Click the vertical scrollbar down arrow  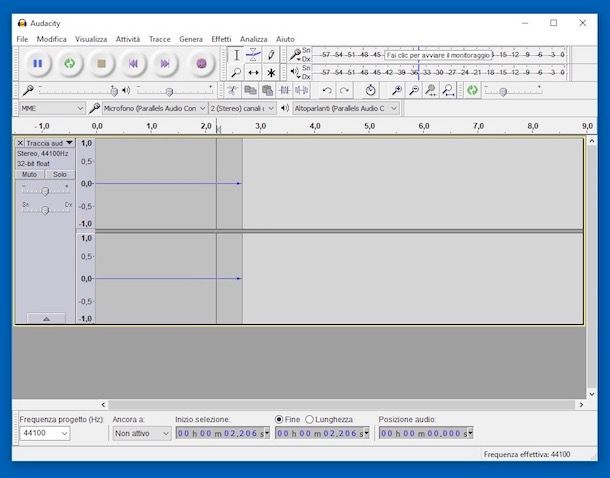[x=592, y=394]
